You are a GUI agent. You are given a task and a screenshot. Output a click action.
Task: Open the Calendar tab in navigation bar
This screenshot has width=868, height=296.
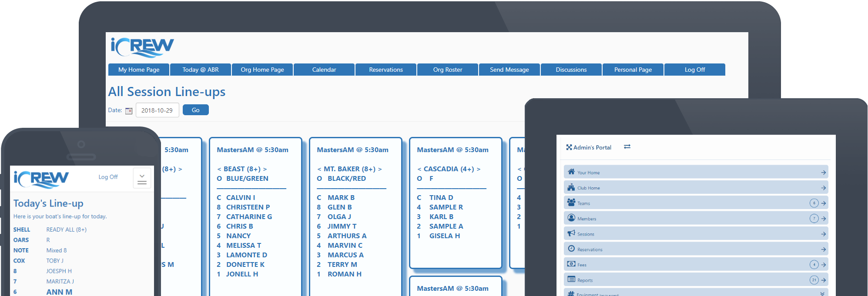324,70
